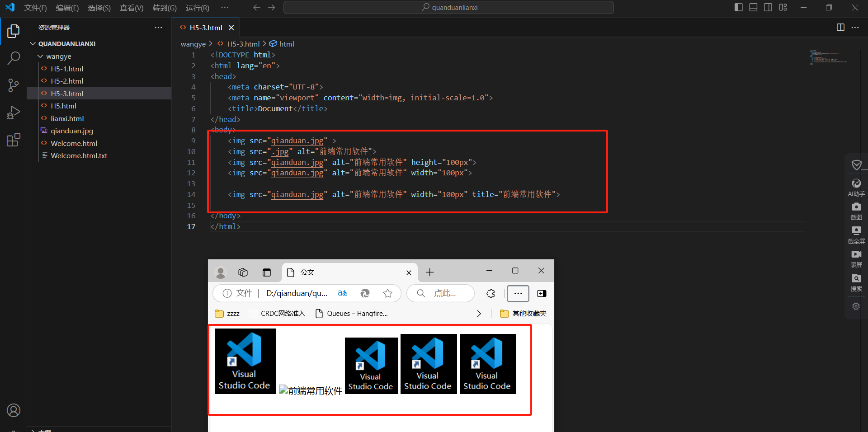
Task: Click the shield icon in right sidebar
Action: click(856, 164)
